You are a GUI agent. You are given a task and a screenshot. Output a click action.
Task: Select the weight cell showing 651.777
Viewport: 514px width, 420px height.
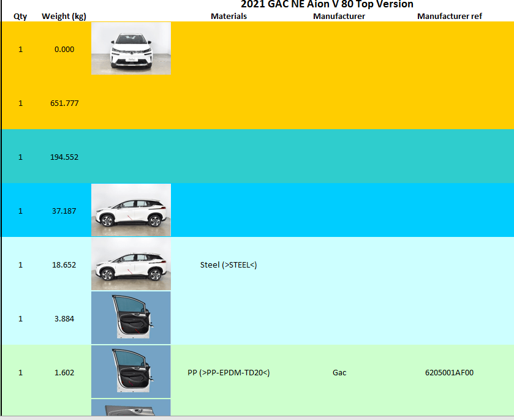[x=64, y=103]
